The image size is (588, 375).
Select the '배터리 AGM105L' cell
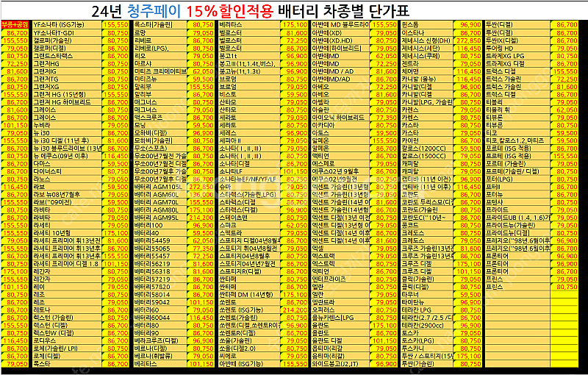pyautogui.click(x=159, y=187)
